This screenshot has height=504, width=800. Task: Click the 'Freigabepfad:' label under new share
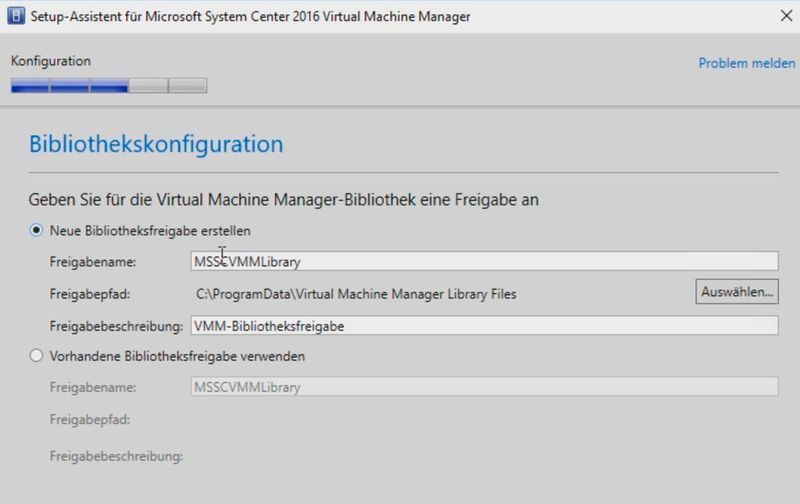(x=90, y=294)
